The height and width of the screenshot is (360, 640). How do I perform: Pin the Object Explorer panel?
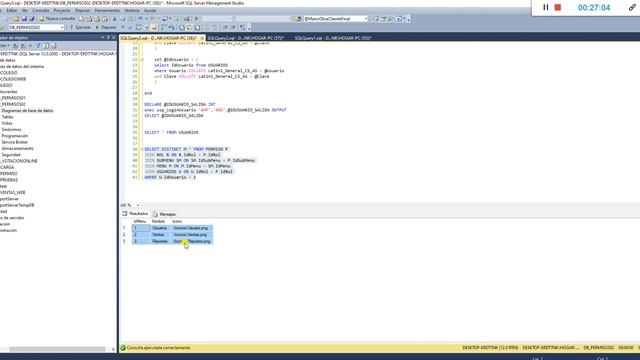(x=108, y=38)
